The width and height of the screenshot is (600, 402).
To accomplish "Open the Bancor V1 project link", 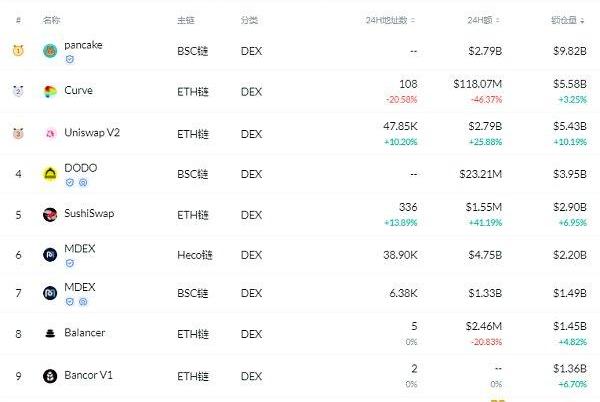I will pos(89,376).
